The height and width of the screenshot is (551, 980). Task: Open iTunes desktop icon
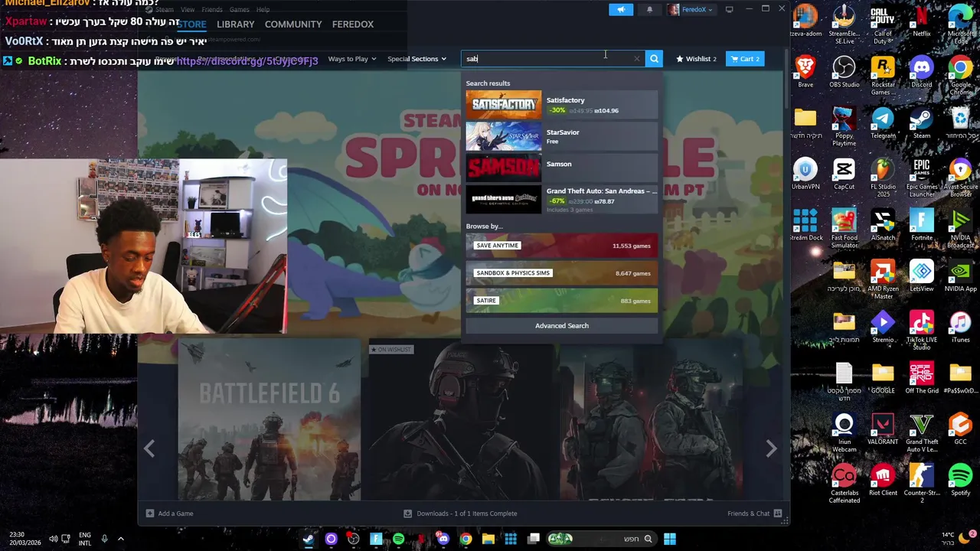(961, 328)
